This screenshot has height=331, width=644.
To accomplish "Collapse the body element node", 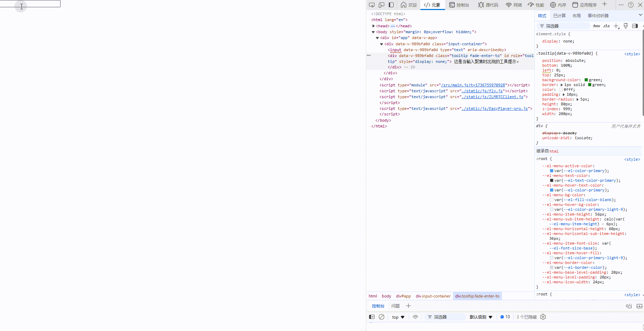I will [373, 32].
